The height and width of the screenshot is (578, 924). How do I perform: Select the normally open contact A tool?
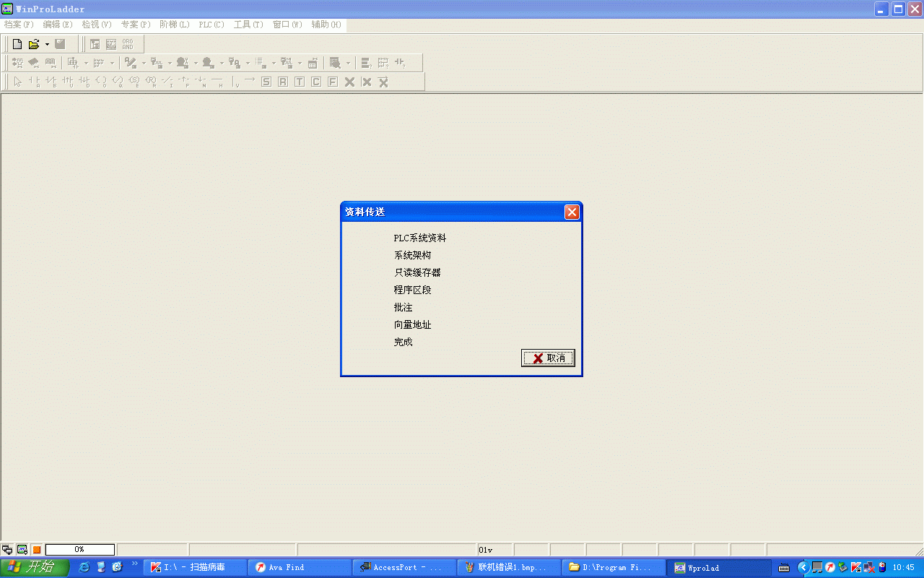point(34,82)
